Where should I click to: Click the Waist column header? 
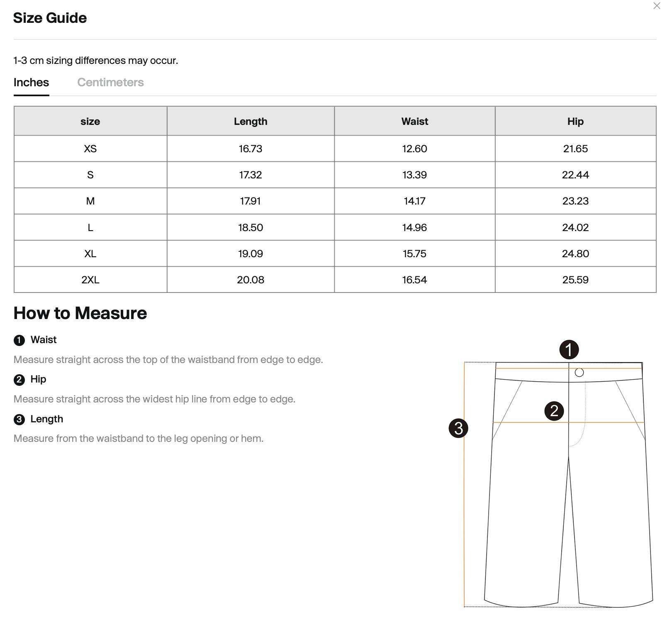coord(414,121)
